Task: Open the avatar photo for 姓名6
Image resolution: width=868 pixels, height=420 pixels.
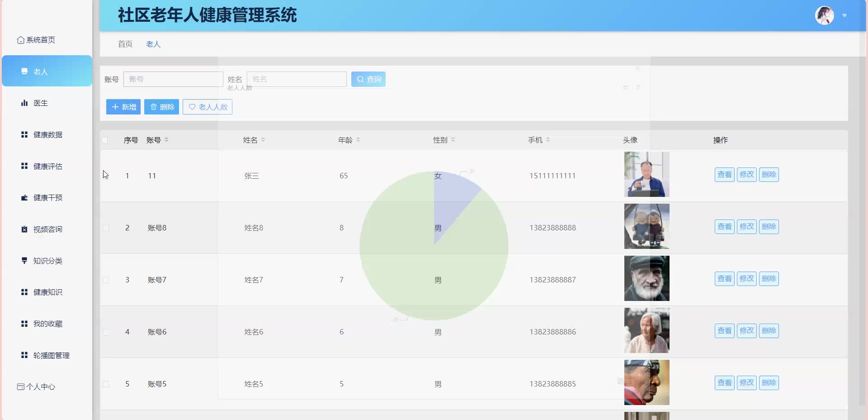Action: point(647,330)
